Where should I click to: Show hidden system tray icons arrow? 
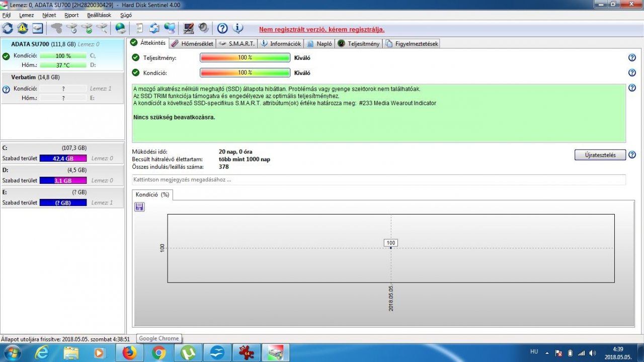547,353
